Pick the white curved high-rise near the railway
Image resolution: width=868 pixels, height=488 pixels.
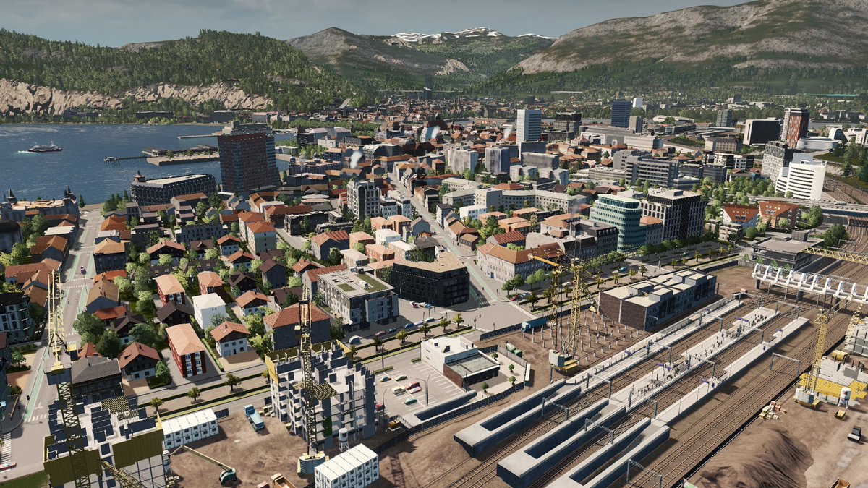tap(800, 179)
